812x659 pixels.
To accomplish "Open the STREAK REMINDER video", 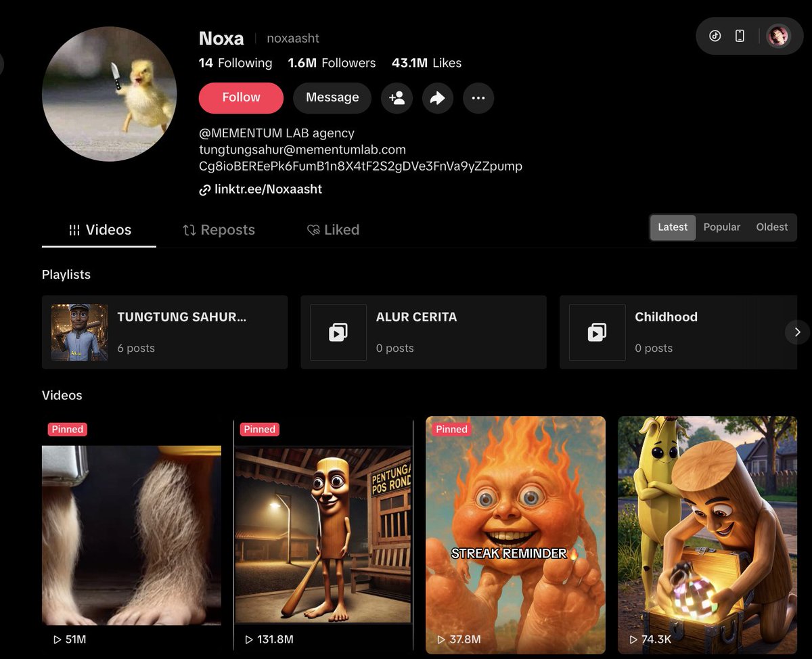I will (516, 535).
